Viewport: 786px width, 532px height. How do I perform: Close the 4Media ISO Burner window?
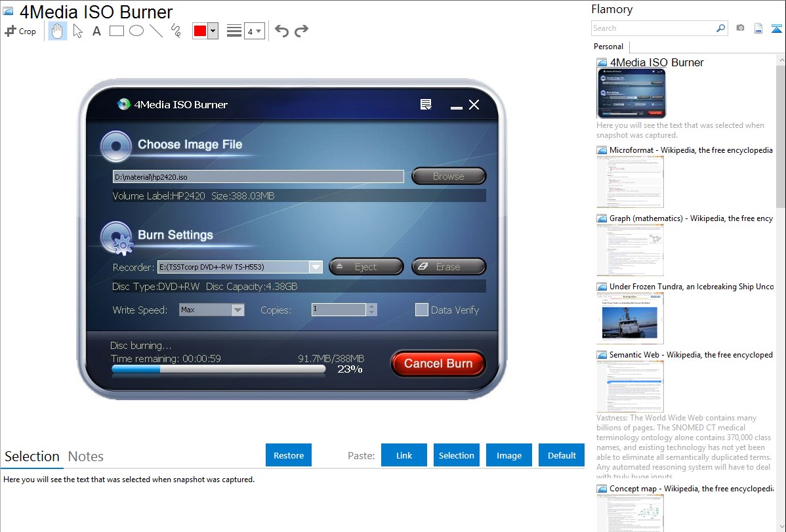point(474,104)
